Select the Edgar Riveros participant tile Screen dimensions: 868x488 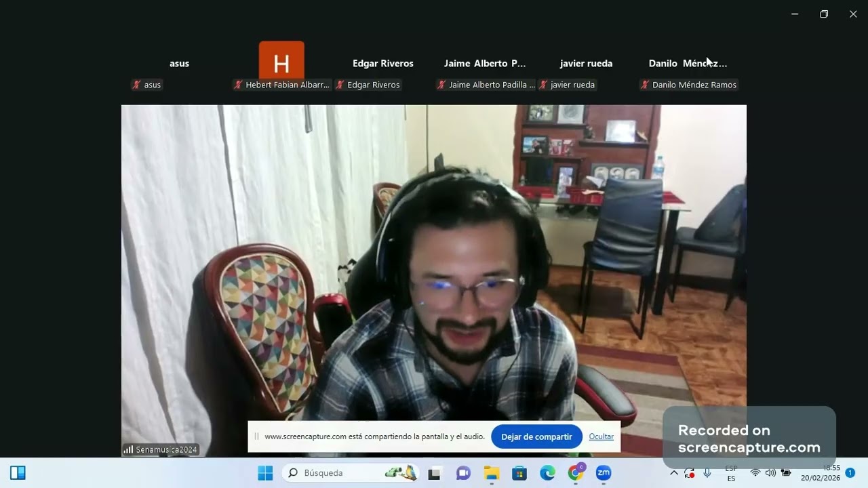tap(383, 64)
